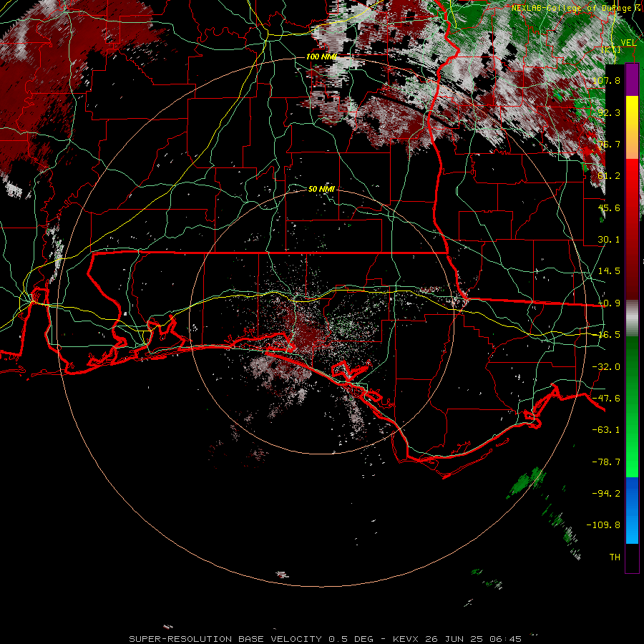The height and width of the screenshot is (644, 644).
Task: Select the 30.1 velocity scale value
Action: tap(609, 240)
